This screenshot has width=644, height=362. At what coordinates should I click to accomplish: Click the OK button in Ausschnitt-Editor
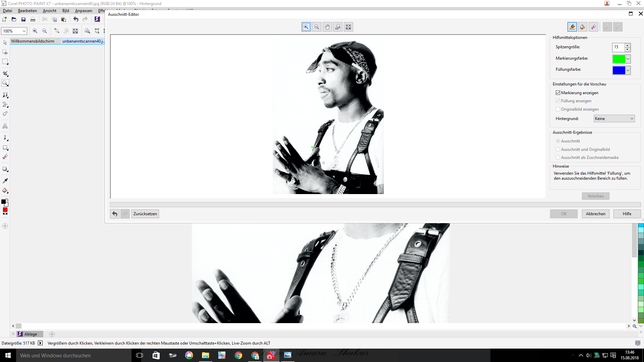[x=564, y=214]
